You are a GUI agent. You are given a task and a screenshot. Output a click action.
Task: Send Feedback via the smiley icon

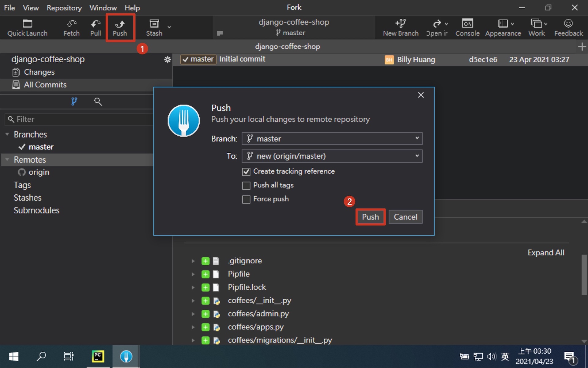tap(568, 28)
